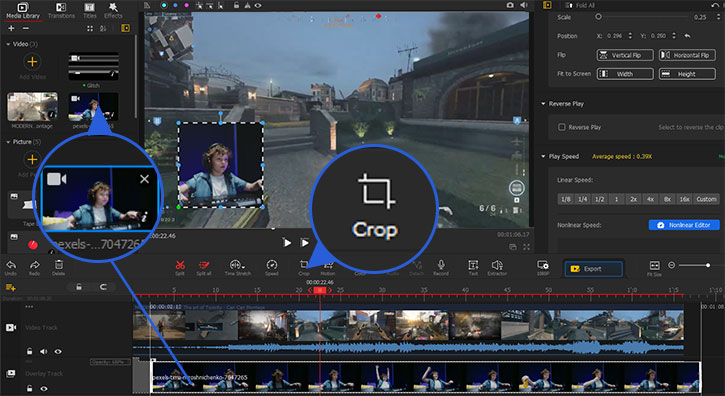The image size is (725, 396).
Task: Fit to screen Height button
Action: (x=687, y=74)
